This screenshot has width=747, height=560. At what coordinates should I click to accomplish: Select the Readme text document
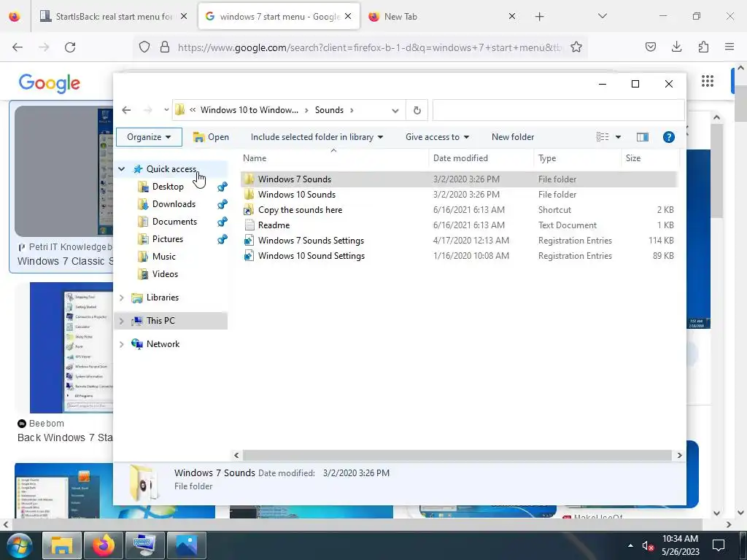pyautogui.click(x=458, y=225)
